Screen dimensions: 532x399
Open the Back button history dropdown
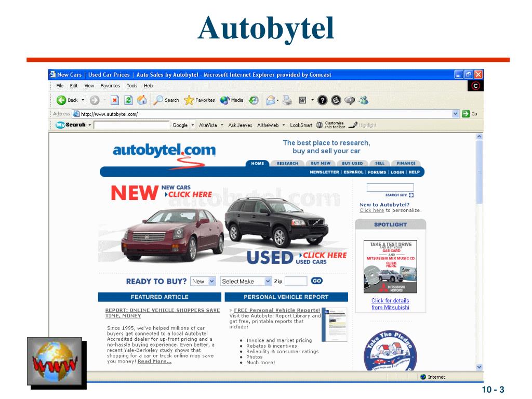click(x=83, y=100)
